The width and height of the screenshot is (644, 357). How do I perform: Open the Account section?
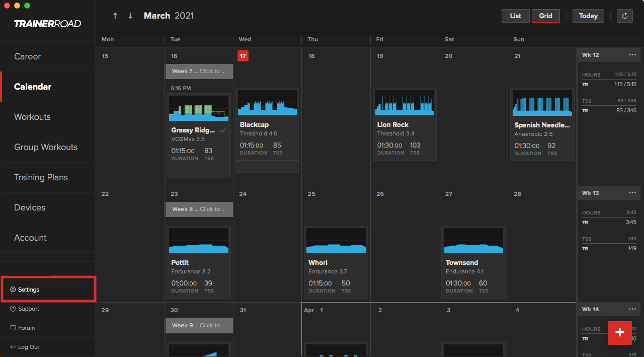(x=48, y=238)
